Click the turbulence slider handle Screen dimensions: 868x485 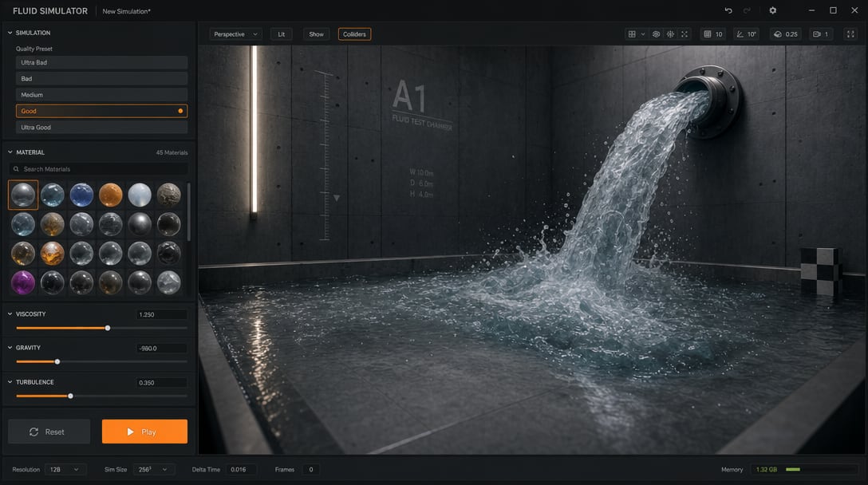point(70,396)
